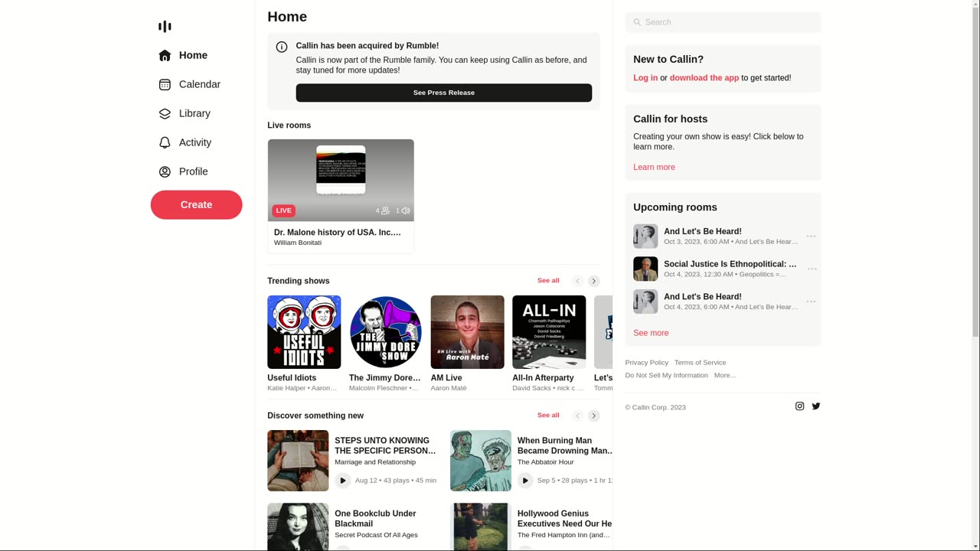Open the Dr. Malone live room thumbnail

[341, 181]
